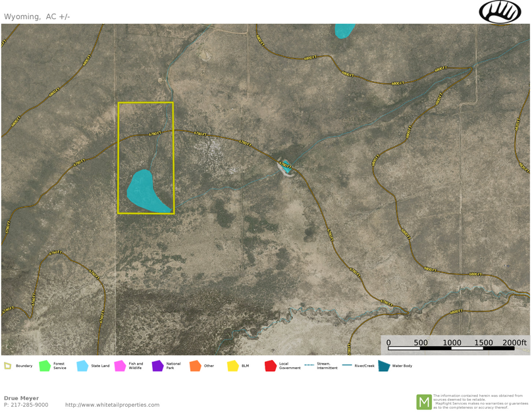Image resolution: width=532 pixels, height=412 pixels.
Task: Click the River/Creek legend line symbol
Action: pos(347,365)
